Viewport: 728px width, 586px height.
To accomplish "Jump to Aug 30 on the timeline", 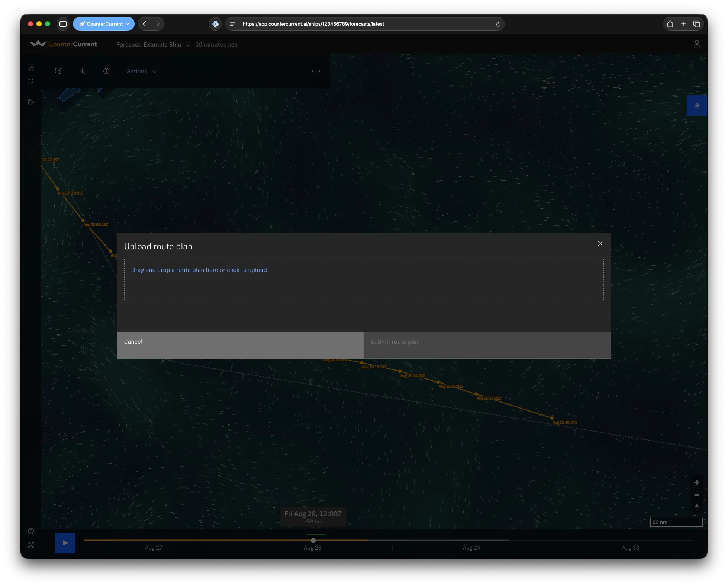I will pyautogui.click(x=631, y=547).
